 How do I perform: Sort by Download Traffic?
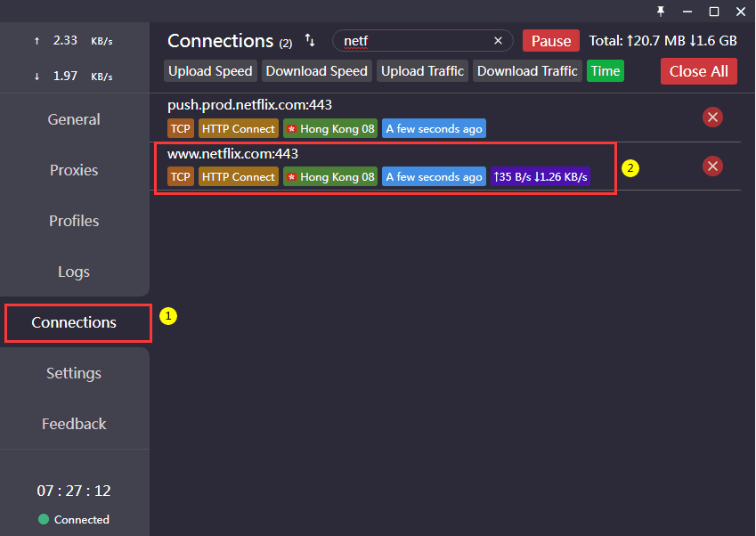tap(527, 71)
